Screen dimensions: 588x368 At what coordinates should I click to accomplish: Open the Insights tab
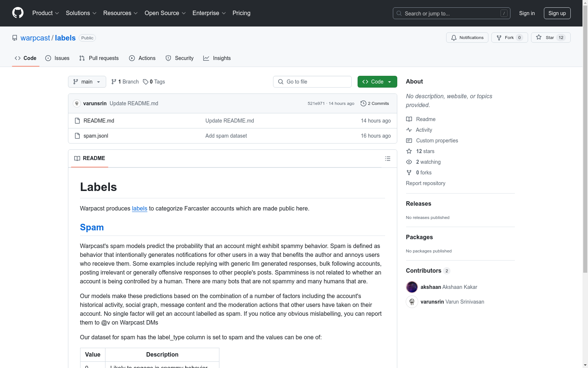(x=217, y=58)
